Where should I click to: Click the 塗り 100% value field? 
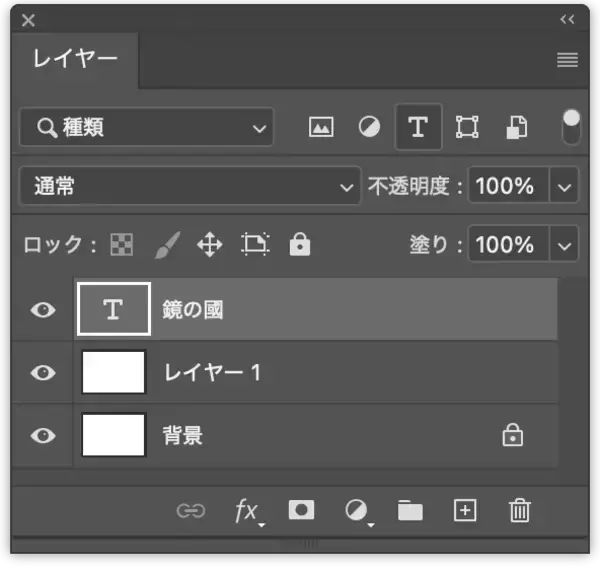509,244
